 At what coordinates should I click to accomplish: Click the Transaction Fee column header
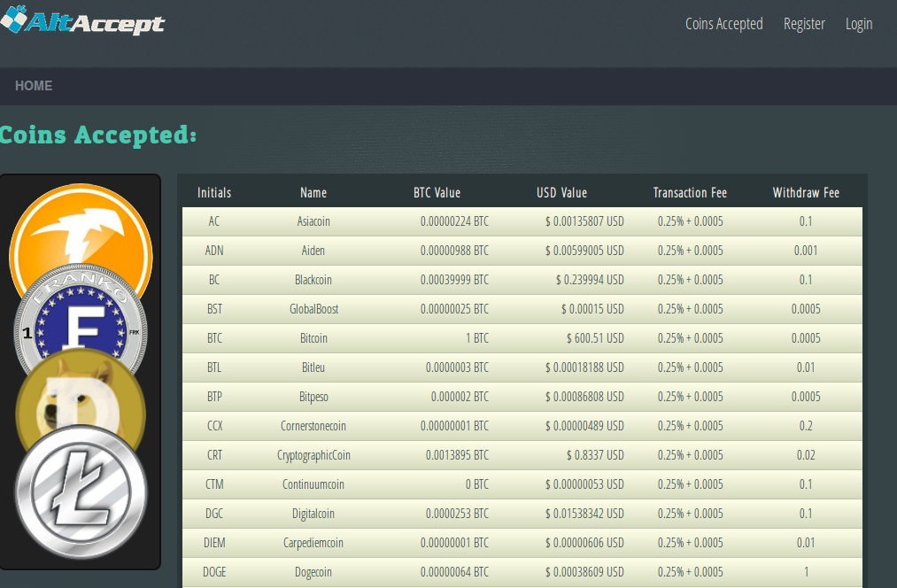[690, 193]
